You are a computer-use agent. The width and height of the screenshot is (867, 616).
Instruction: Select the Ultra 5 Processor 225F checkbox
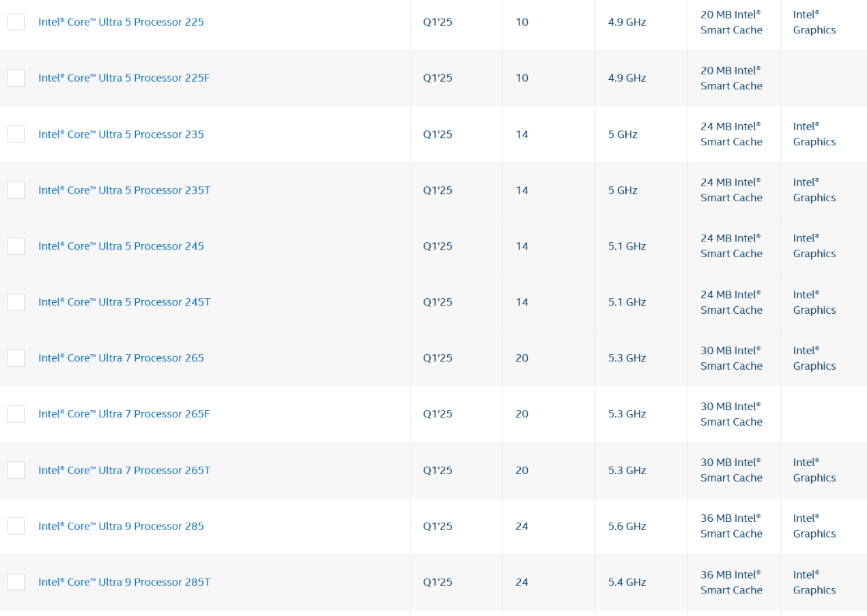pyautogui.click(x=16, y=78)
